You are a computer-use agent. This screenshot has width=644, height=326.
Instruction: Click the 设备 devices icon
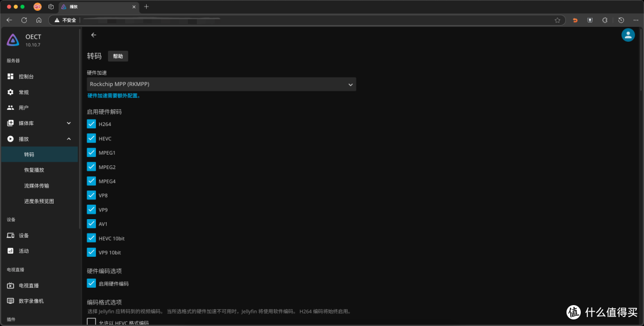point(10,235)
